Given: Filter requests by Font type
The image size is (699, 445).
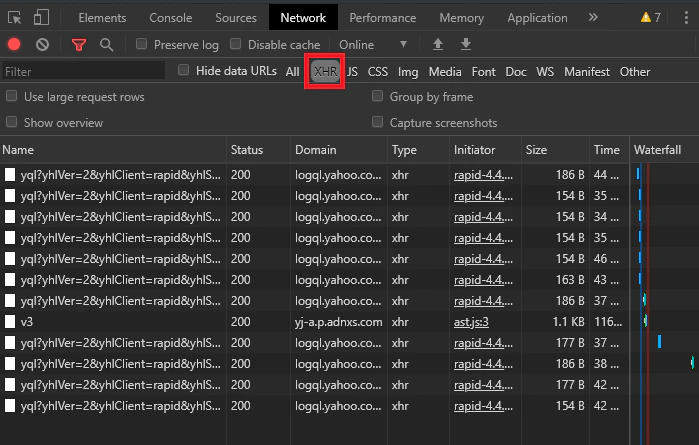Looking at the screenshot, I should click(484, 72).
